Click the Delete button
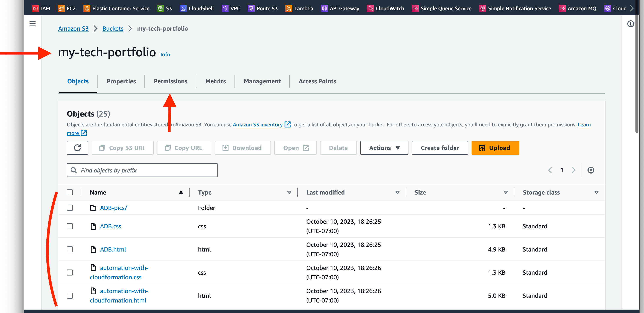 point(338,148)
